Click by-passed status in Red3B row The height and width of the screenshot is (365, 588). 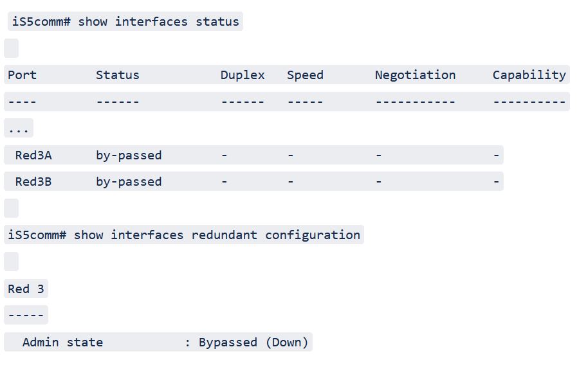click(129, 182)
